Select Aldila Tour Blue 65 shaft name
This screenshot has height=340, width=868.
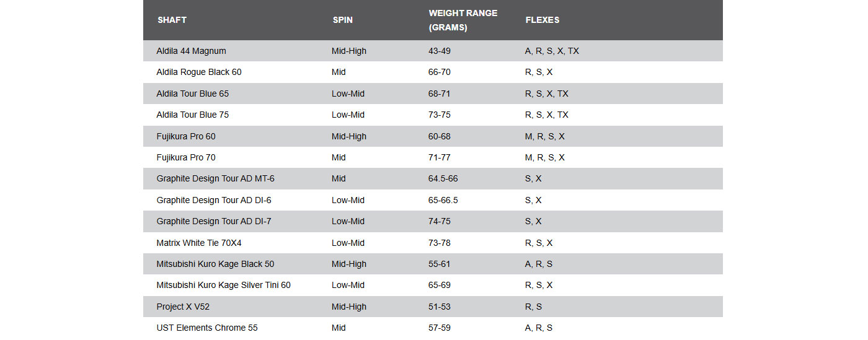(192, 94)
